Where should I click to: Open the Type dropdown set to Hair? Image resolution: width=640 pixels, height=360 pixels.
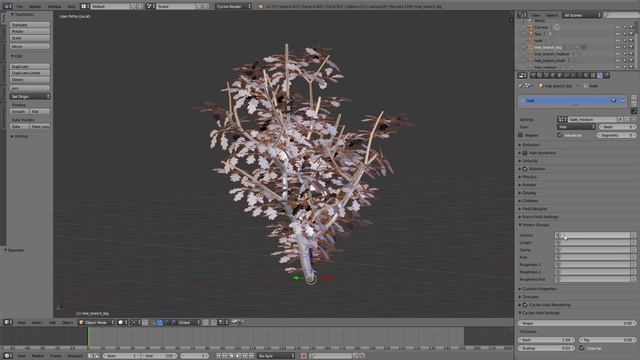(576, 127)
